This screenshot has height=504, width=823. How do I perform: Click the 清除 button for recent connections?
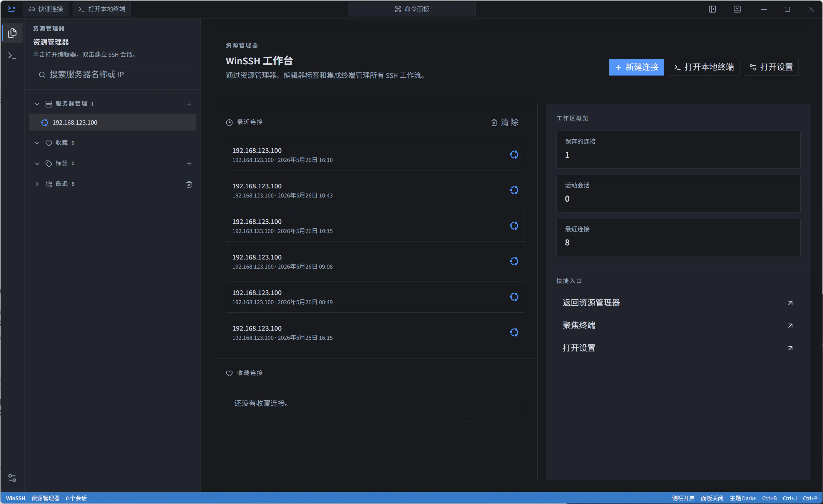click(504, 122)
